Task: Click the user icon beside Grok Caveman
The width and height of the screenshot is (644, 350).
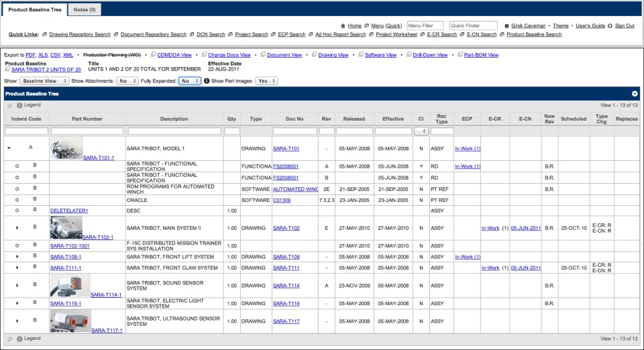Action: 506,26
